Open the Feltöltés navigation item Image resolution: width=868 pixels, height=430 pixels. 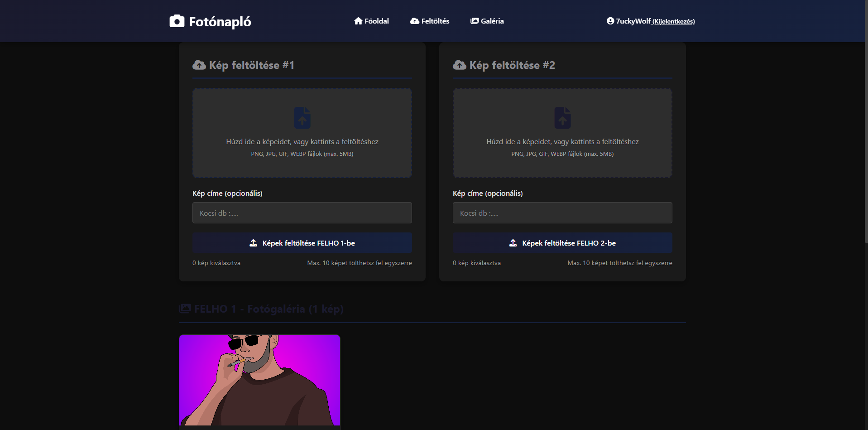coord(430,21)
